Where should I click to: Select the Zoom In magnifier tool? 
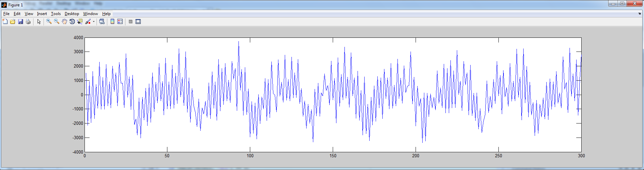[49, 21]
